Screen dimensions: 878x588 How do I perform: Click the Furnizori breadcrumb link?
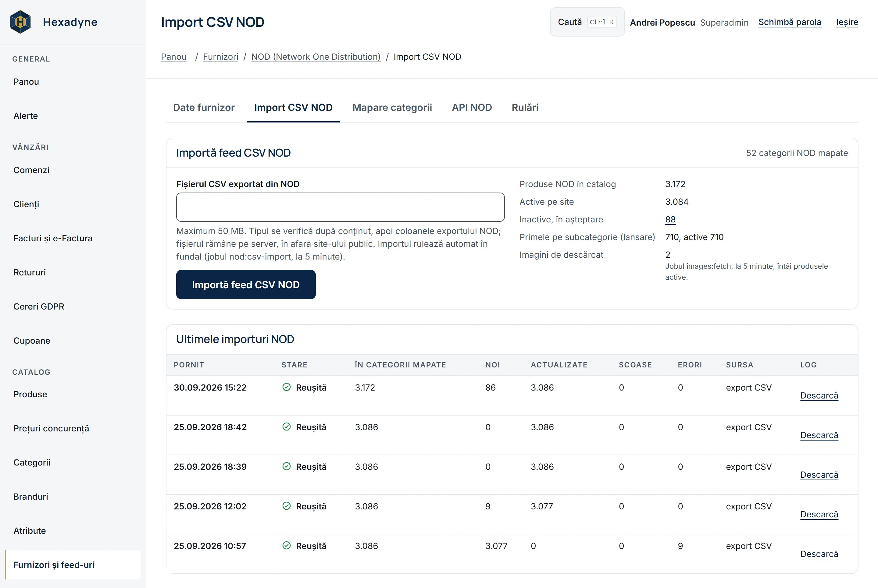pos(221,57)
